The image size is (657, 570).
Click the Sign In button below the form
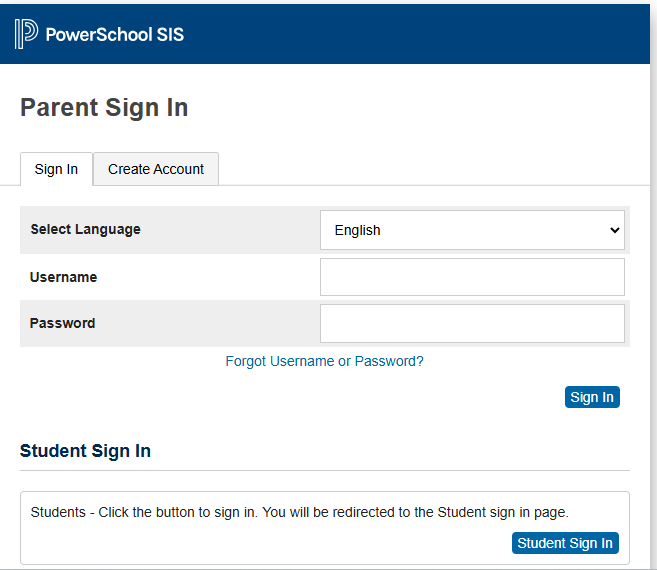(x=592, y=397)
